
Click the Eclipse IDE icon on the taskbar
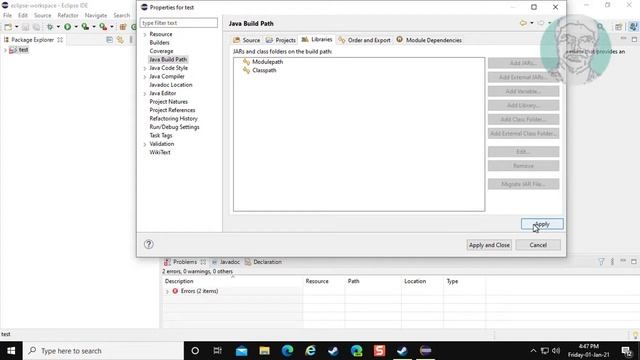pos(425,351)
